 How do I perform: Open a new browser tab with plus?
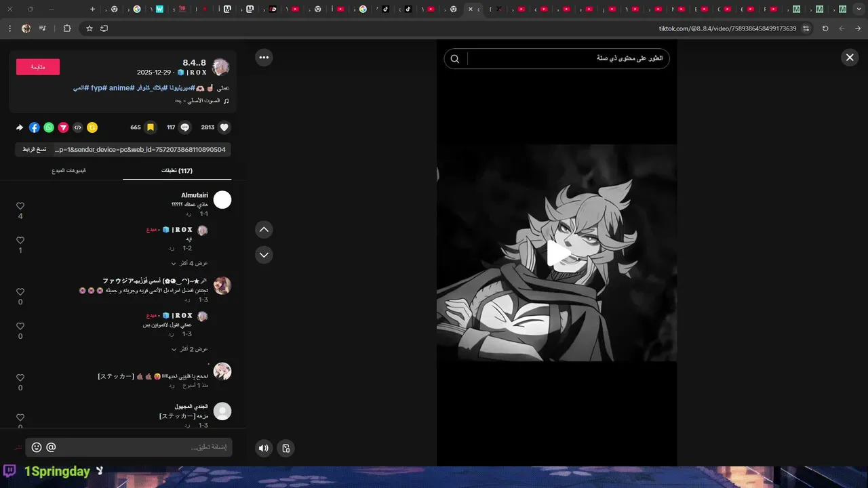[x=92, y=9]
